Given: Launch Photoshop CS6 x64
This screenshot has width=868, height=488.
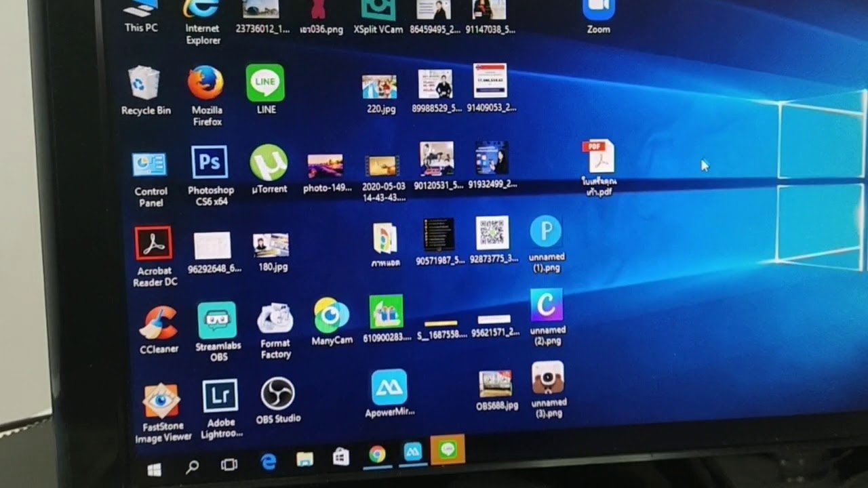Looking at the screenshot, I should coord(210,176).
